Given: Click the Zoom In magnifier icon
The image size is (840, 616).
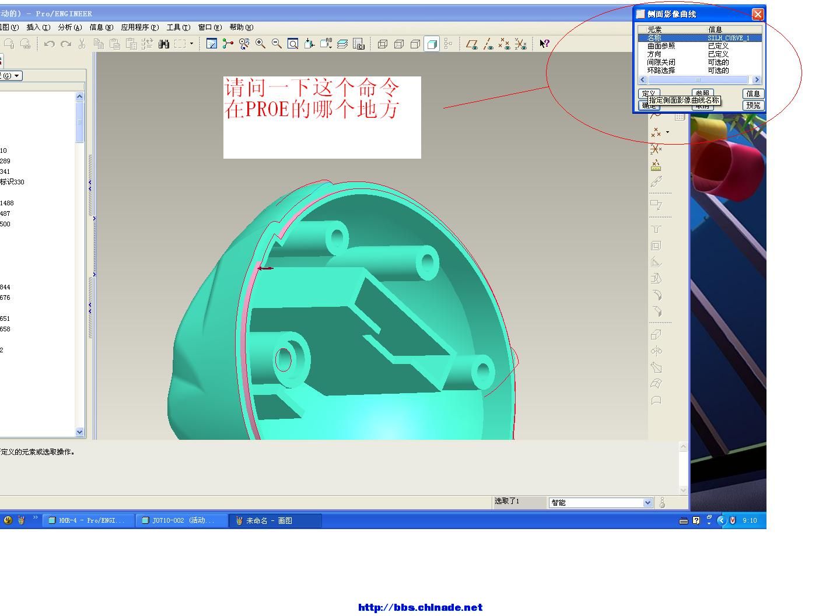Looking at the screenshot, I should (x=260, y=44).
